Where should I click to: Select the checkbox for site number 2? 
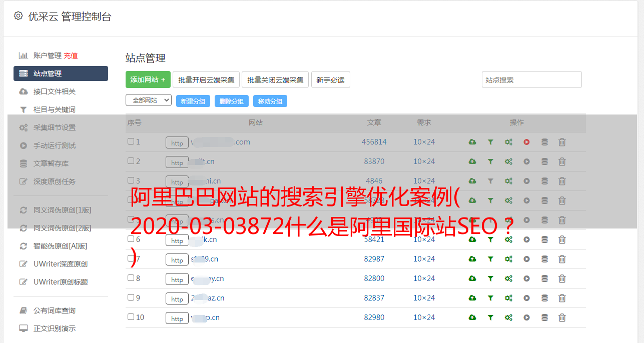131,161
